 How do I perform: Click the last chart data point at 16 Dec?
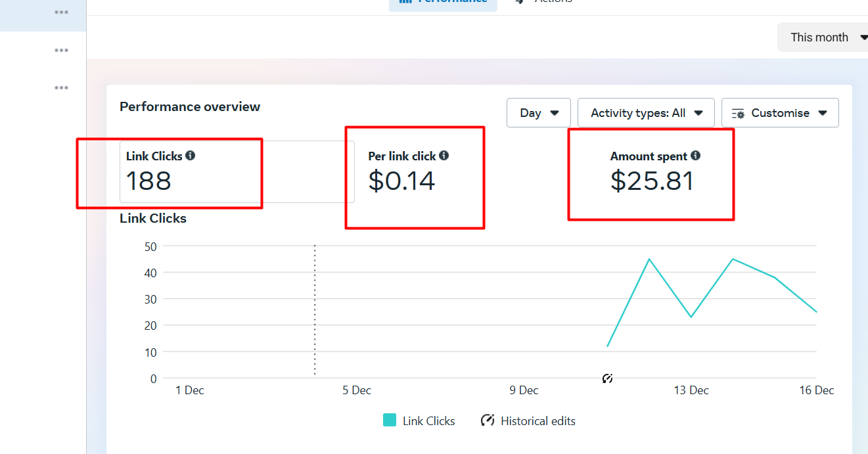pos(816,312)
